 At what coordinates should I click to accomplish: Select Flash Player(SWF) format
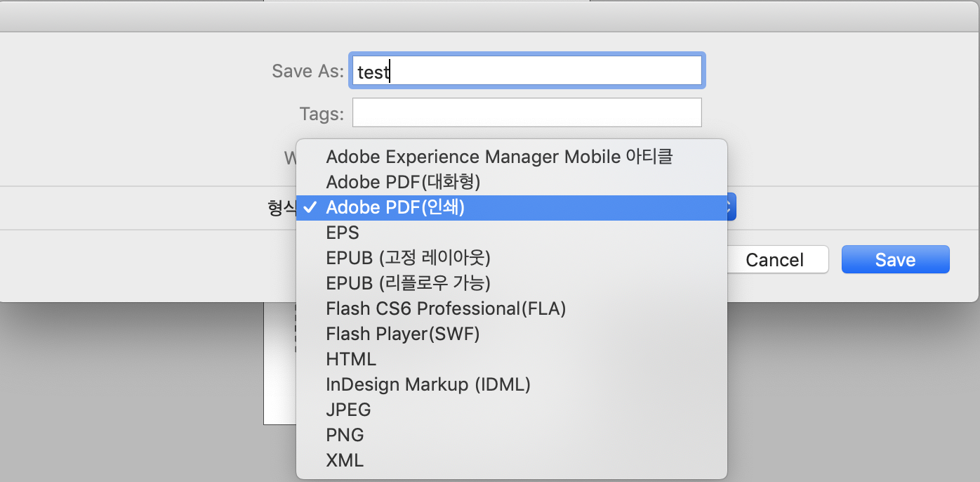click(x=512, y=334)
